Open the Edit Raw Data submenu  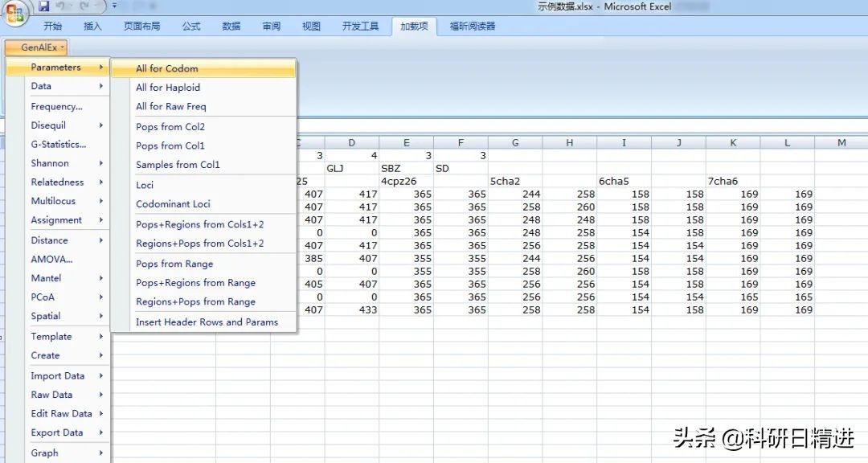58,413
